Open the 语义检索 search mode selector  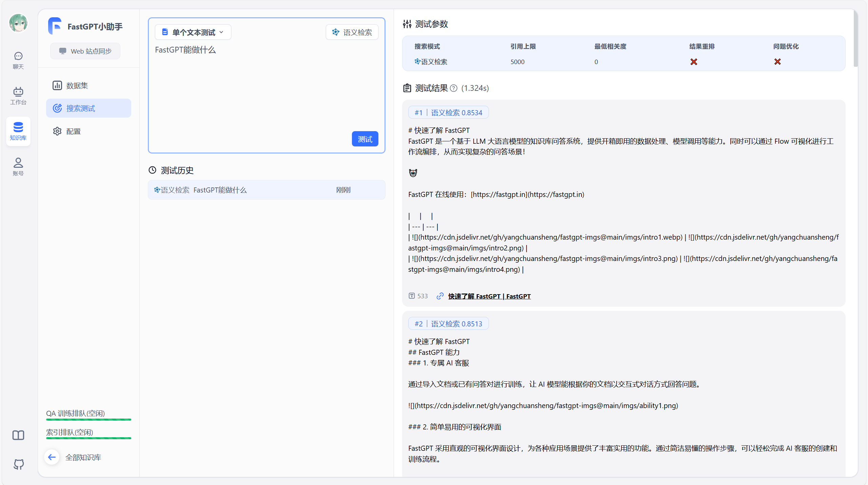pos(352,32)
